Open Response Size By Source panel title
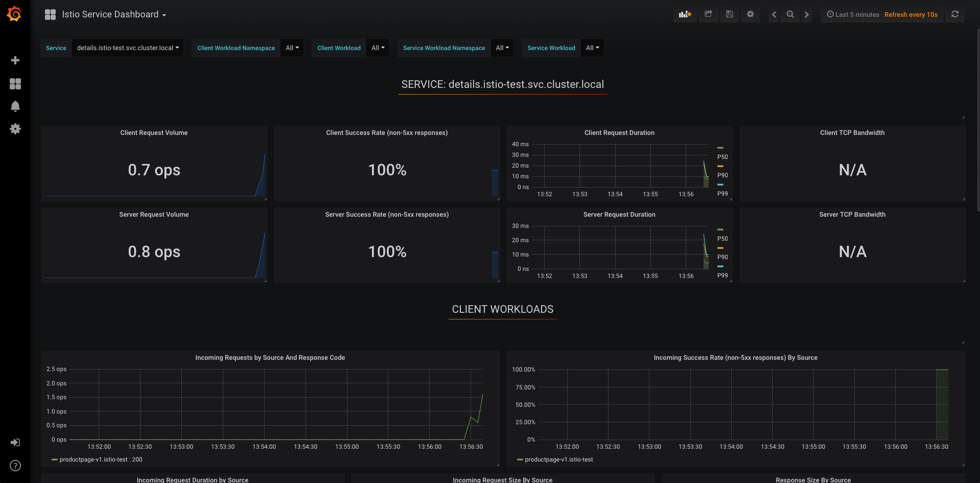Image resolution: width=980 pixels, height=483 pixels. [x=813, y=480]
